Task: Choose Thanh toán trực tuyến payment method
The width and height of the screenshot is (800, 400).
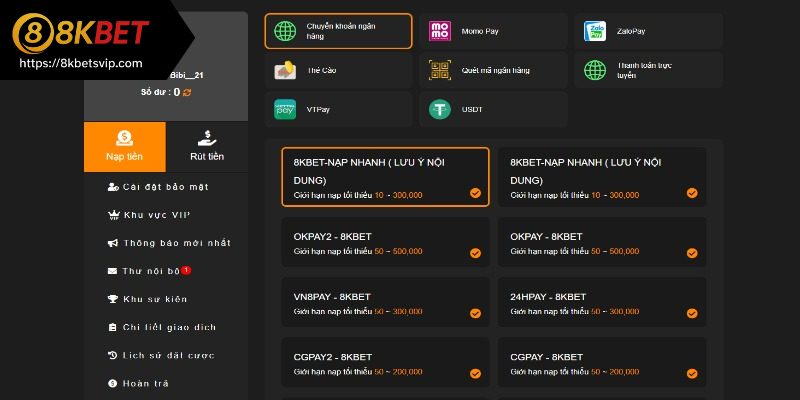Action: 648,70
